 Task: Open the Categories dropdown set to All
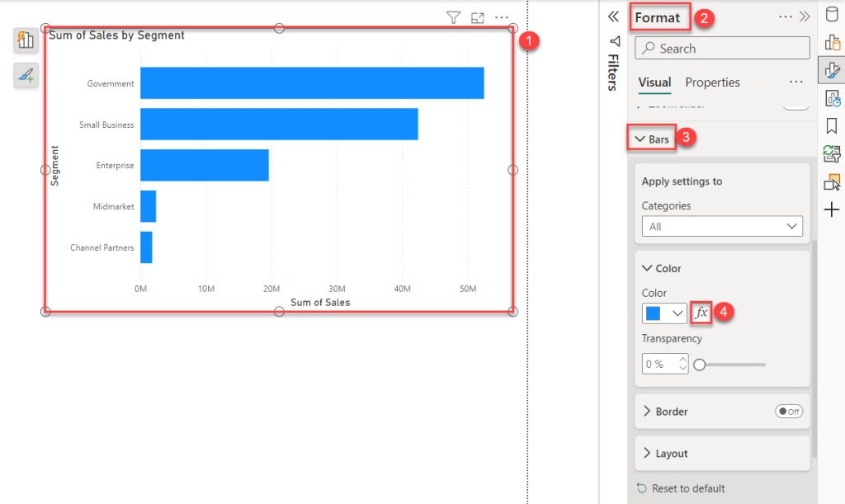[x=722, y=225]
